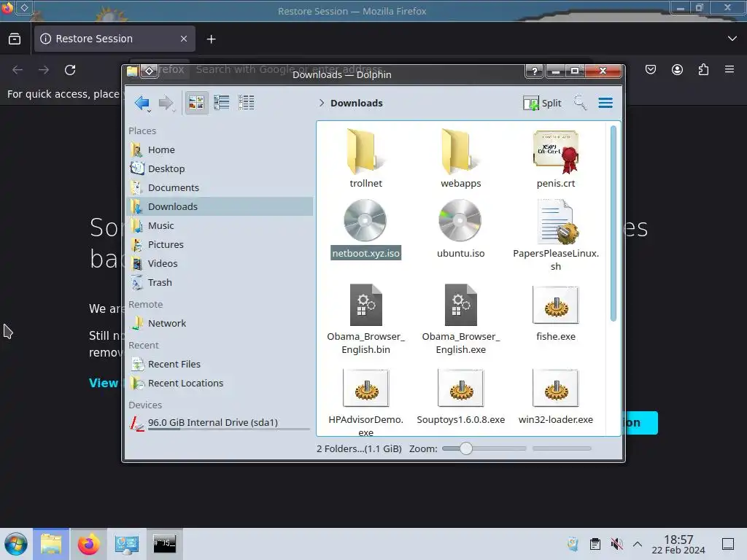Select Restore Session Firefox tab

point(115,39)
